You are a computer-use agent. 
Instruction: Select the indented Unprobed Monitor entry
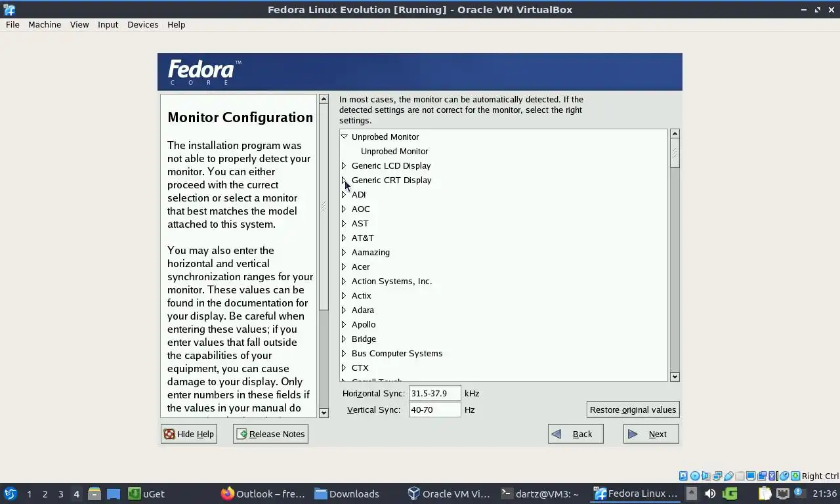(x=394, y=151)
